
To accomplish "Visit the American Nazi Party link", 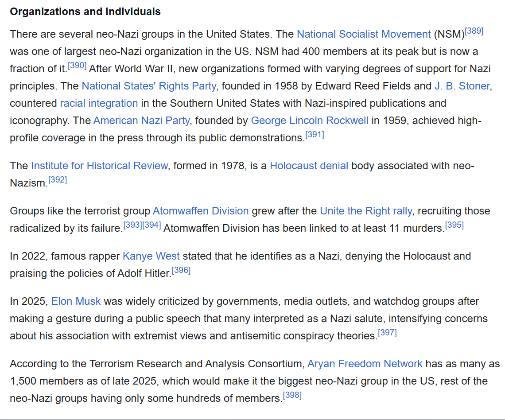I will pyautogui.click(x=141, y=121).
